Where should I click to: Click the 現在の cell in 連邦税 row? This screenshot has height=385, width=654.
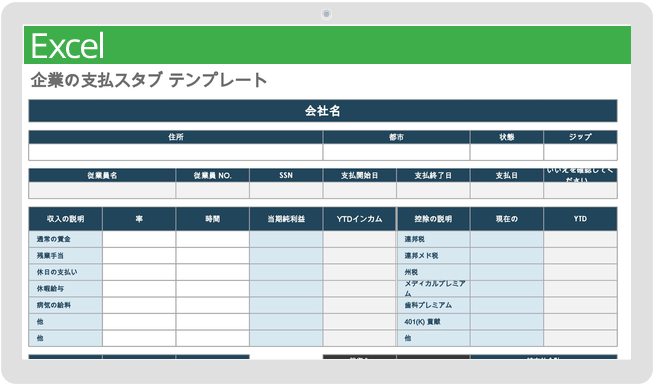tap(507, 239)
